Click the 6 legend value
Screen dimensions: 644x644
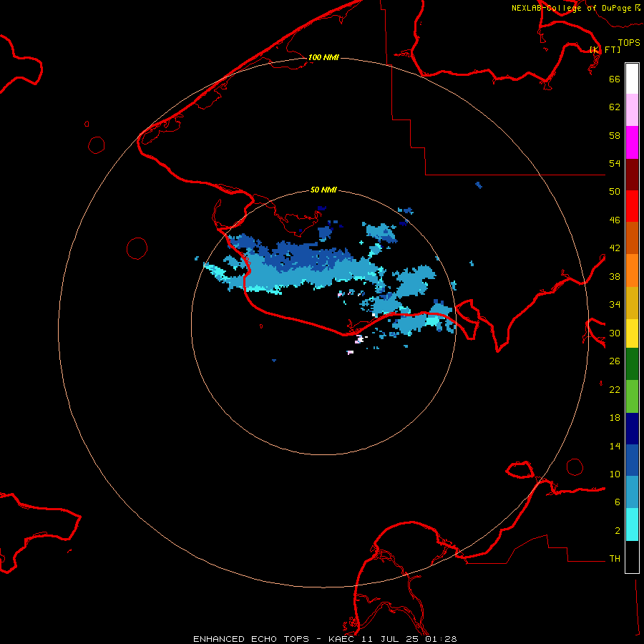618,502
